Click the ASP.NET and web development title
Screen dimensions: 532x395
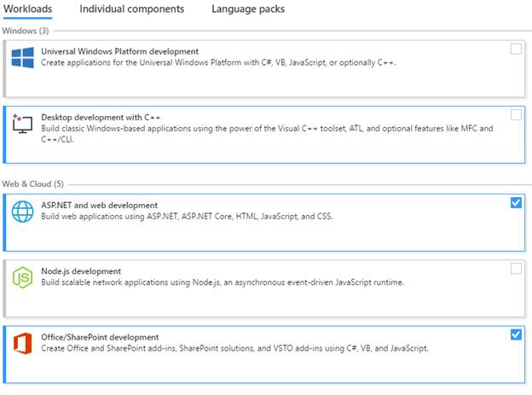99,205
